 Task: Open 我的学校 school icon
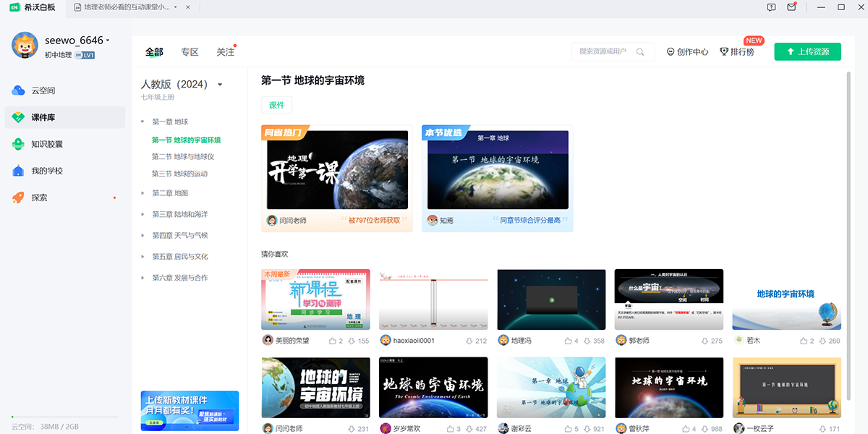click(20, 171)
